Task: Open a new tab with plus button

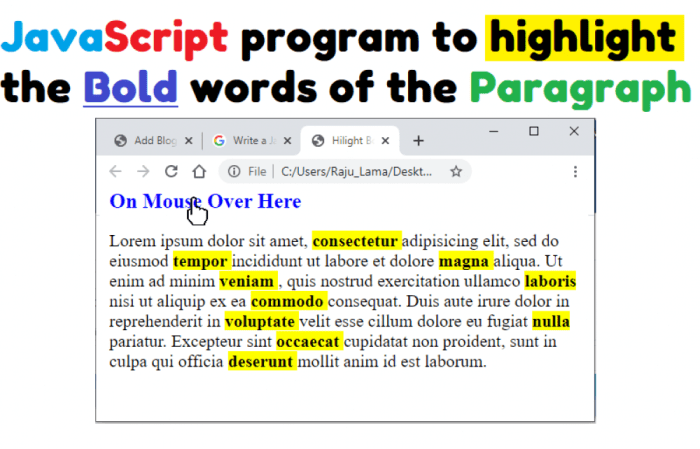Action: click(419, 141)
